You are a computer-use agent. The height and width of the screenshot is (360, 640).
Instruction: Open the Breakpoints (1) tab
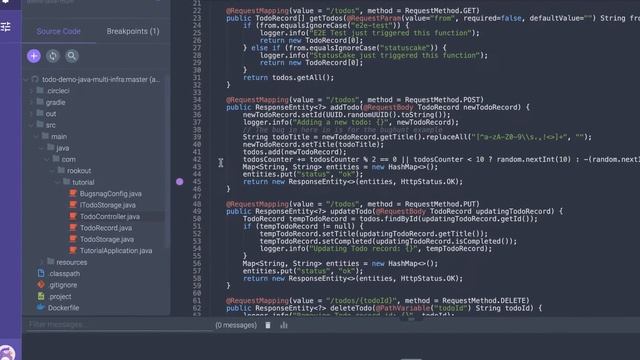click(x=133, y=31)
